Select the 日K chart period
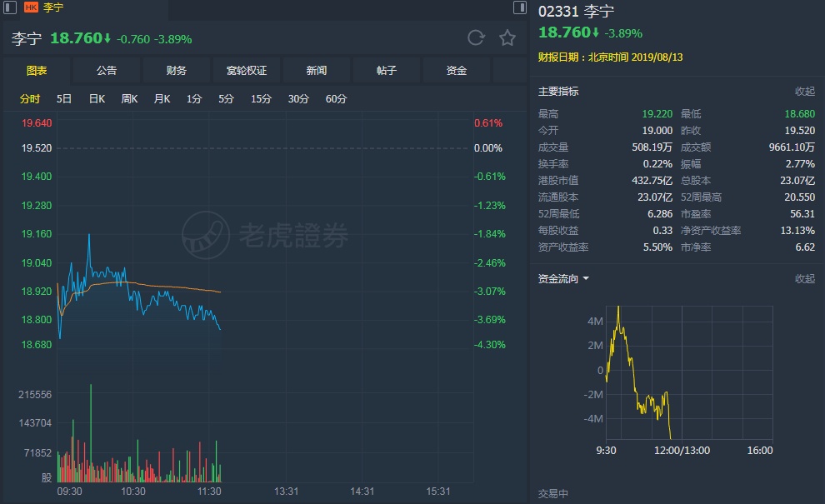This screenshot has height=504, width=825. pyautogui.click(x=97, y=99)
